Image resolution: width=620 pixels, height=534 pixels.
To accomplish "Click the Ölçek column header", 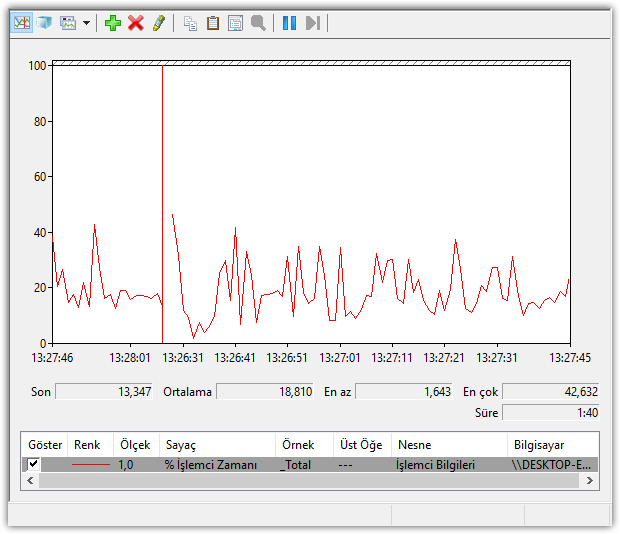I will (135, 445).
